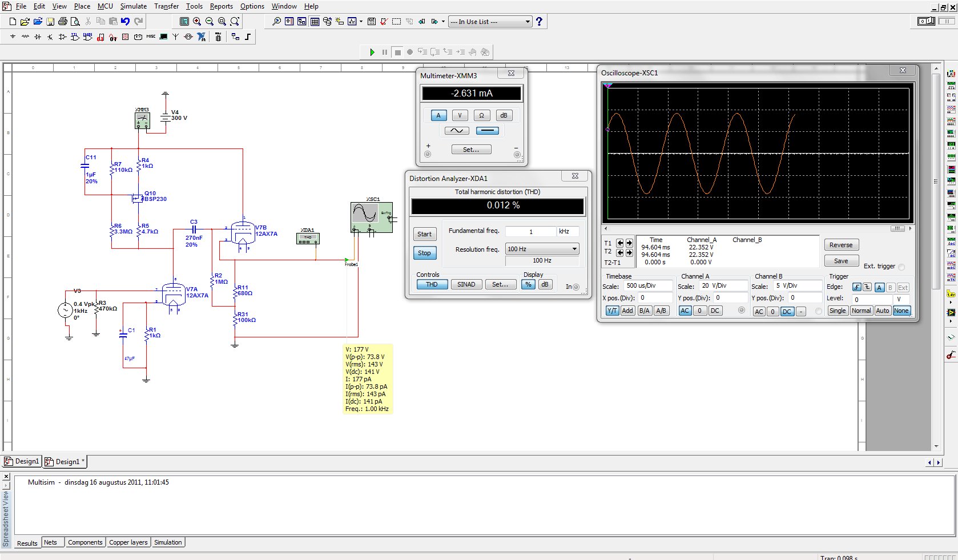Click Timebase scale 500 us/Div field
Viewport: 958px width, 560px height.
649,285
